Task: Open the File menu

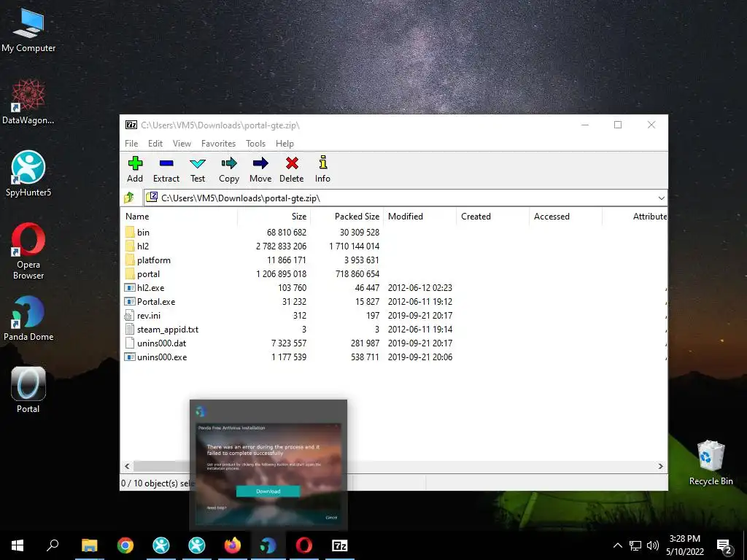Action: [x=131, y=144]
